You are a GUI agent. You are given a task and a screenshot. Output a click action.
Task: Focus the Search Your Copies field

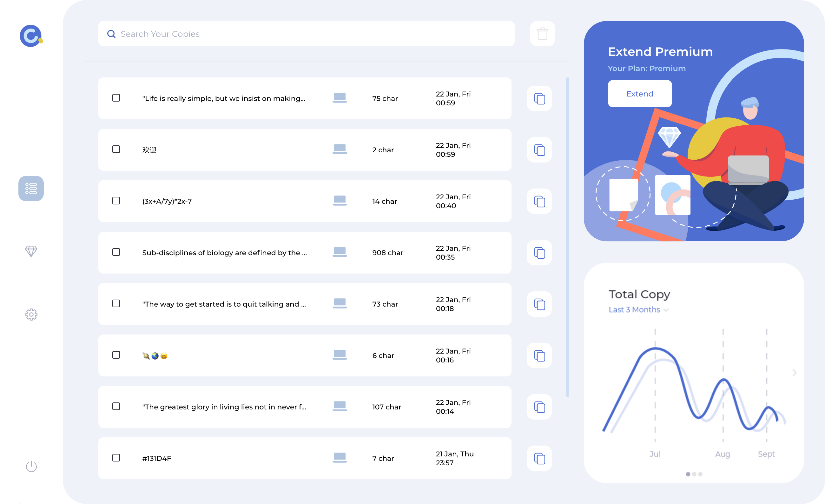coord(306,34)
